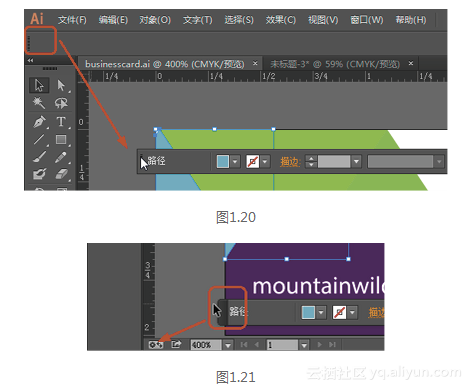Click the 描边 link in figure 1.21
The width and height of the screenshot is (472, 391).
[376, 312]
